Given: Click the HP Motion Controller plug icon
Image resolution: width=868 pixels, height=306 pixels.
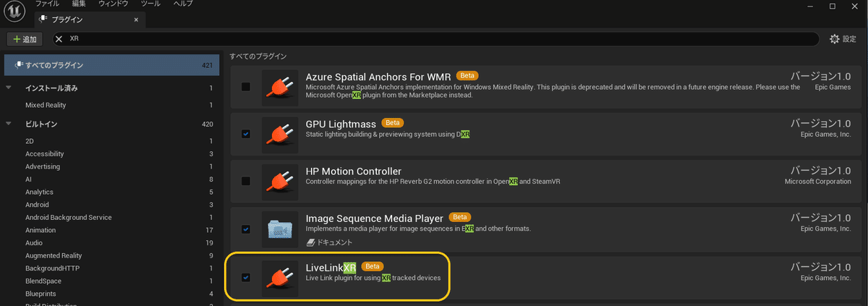Looking at the screenshot, I should (280, 182).
